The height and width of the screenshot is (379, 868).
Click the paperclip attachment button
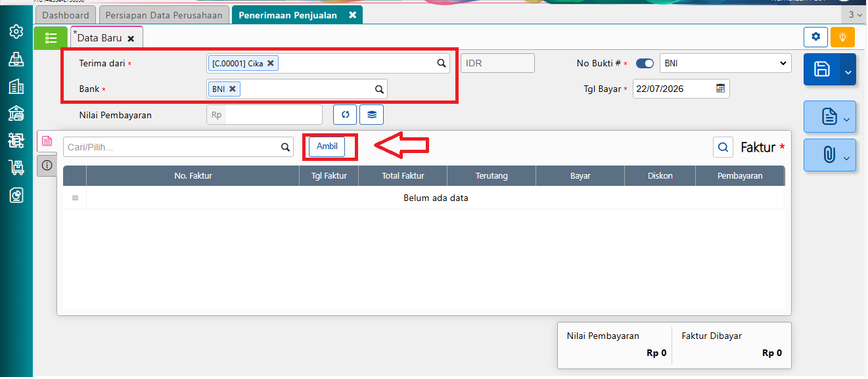point(829,155)
